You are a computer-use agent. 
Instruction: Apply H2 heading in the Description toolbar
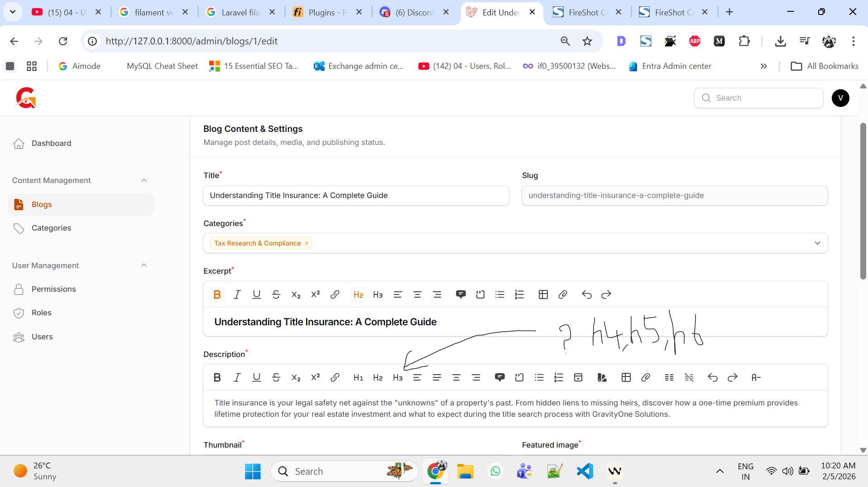click(x=378, y=377)
